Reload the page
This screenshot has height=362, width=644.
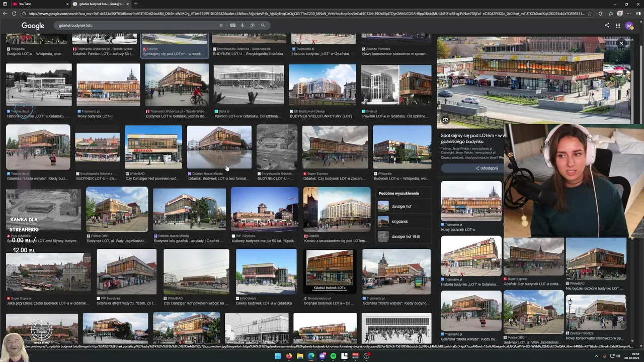coord(14,14)
